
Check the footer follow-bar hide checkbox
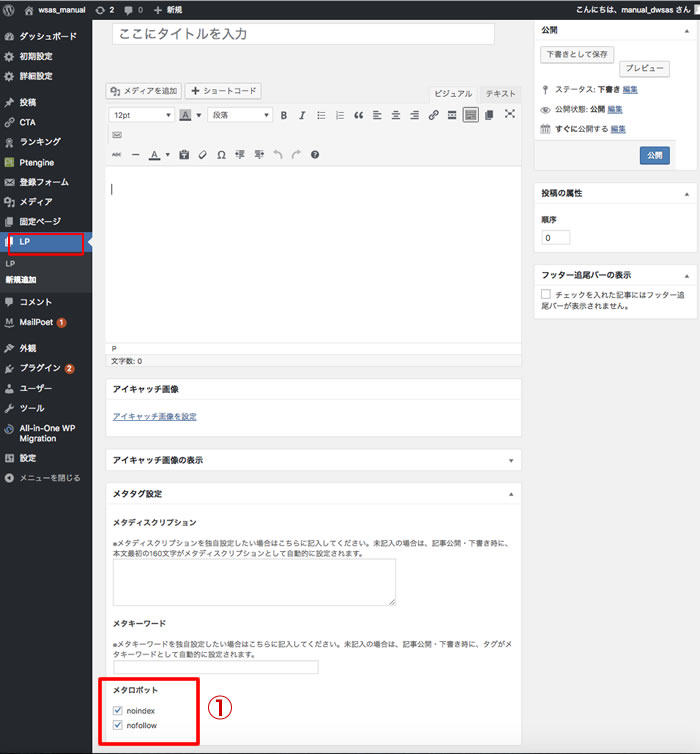click(545, 295)
